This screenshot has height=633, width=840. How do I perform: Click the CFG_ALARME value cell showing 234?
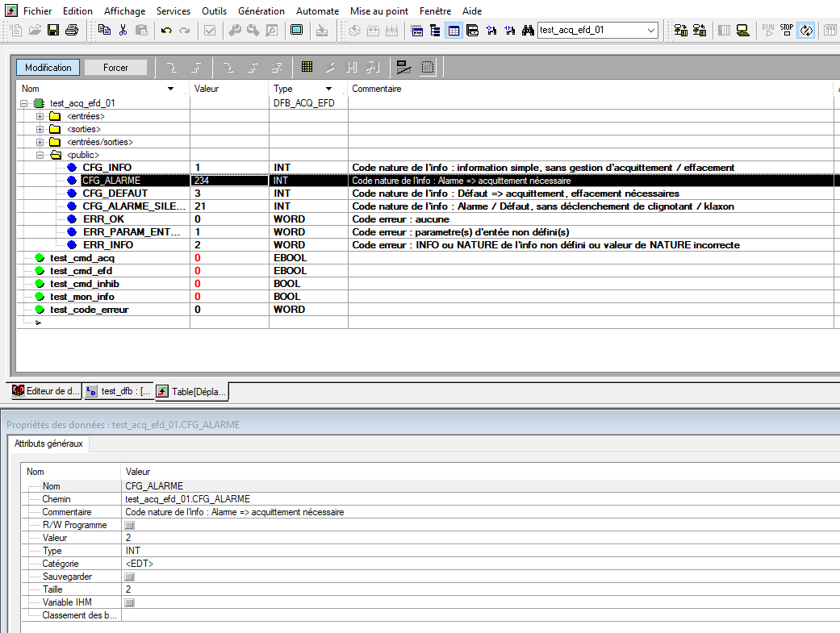tap(228, 181)
